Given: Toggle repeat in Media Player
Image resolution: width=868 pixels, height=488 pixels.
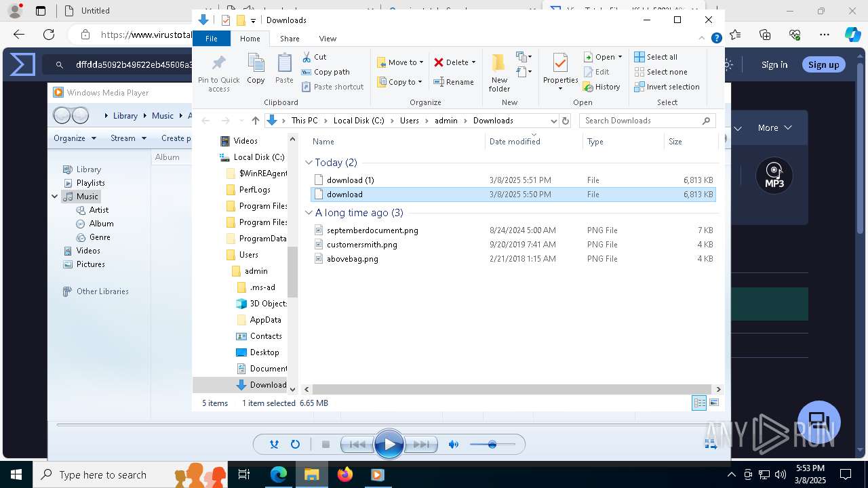Looking at the screenshot, I should pos(295,445).
